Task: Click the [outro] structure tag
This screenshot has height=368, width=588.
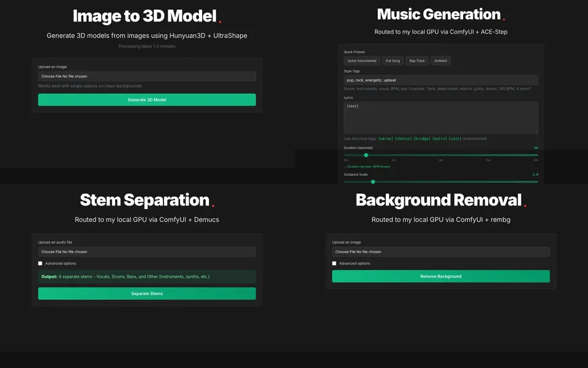Action: [x=440, y=139]
